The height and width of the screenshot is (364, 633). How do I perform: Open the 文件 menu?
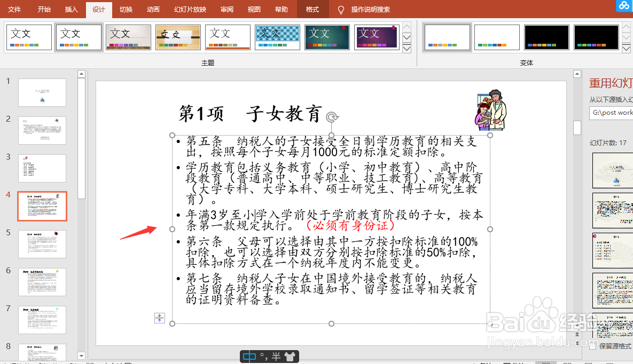pos(14,9)
